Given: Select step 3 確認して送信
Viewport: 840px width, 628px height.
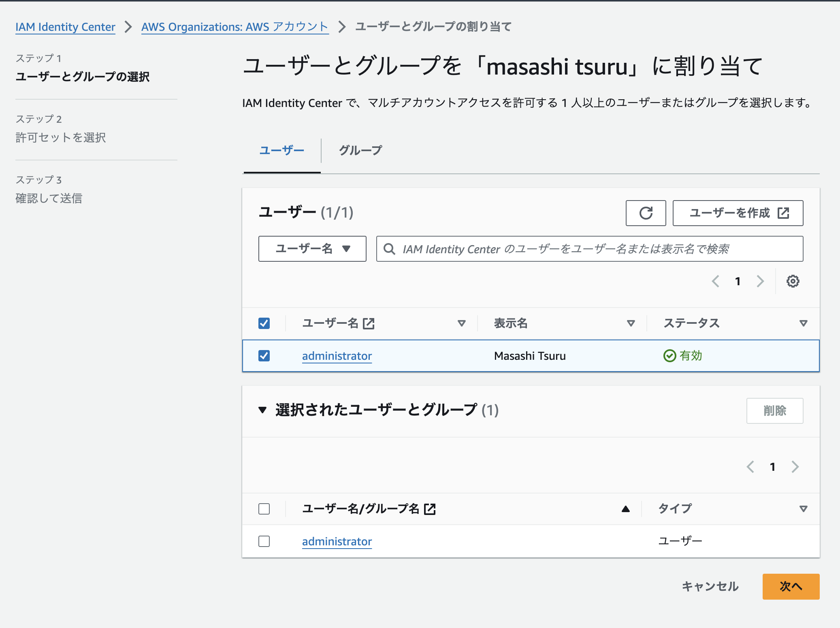Looking at the screenshot, I should tap(49, 199).
